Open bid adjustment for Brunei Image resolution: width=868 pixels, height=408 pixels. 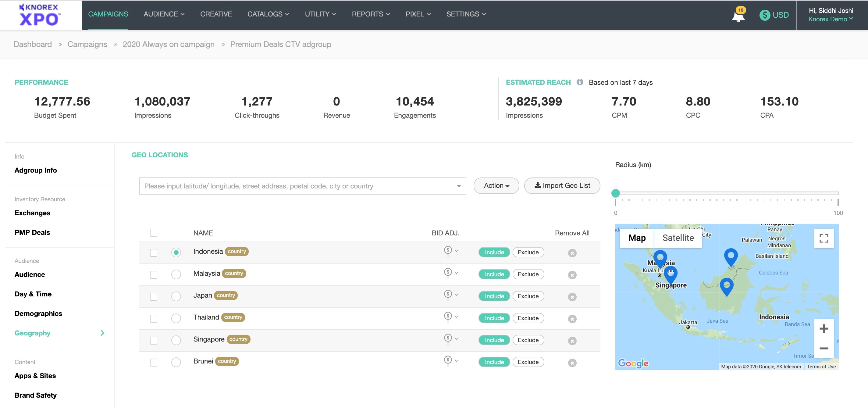pos(451,361)
